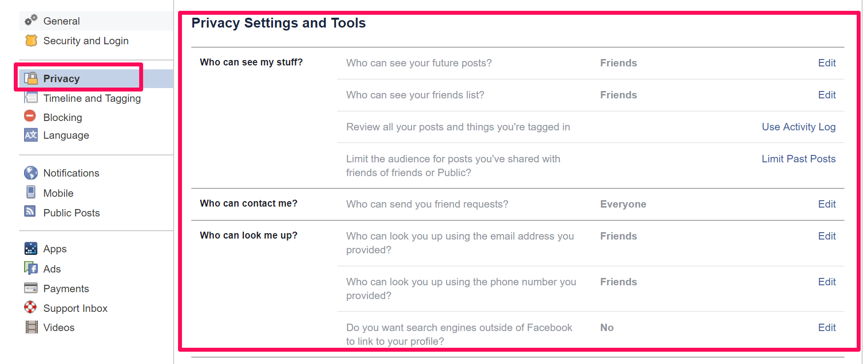This screenshot has height=364, width=868.
Task: Click the Privacy padlock icon
Action: tap(31, 78)
